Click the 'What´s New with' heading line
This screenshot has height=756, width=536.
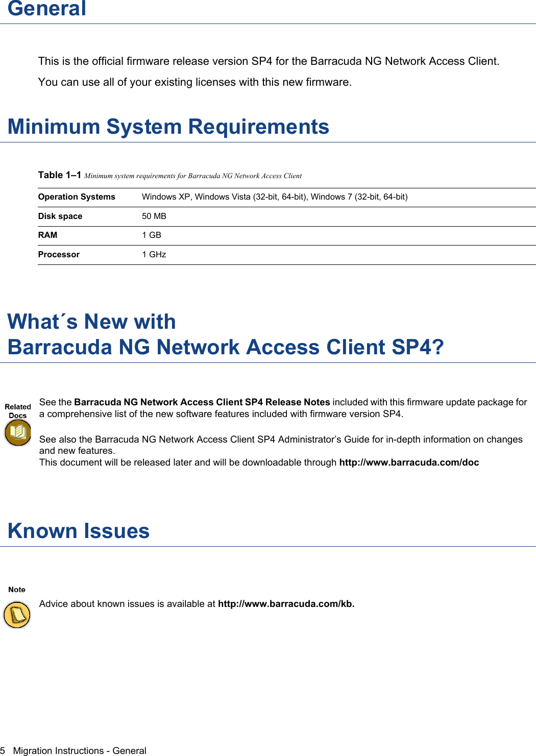[92, 322]
